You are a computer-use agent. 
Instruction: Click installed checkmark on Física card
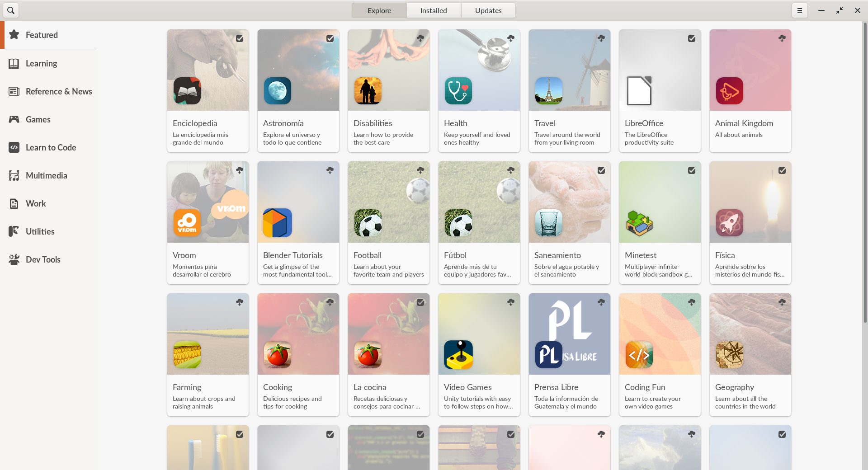point(782,170)
